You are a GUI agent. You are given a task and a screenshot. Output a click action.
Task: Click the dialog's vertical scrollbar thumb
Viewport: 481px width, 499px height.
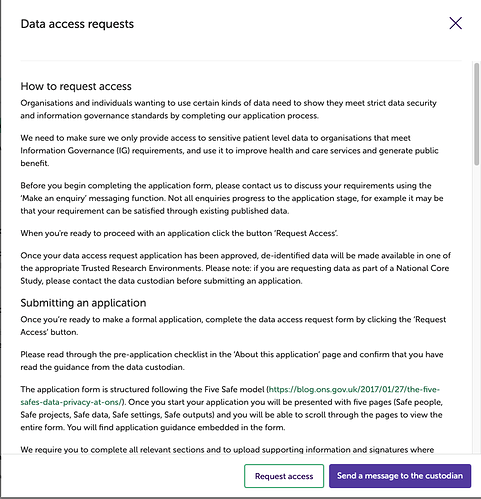477,113
